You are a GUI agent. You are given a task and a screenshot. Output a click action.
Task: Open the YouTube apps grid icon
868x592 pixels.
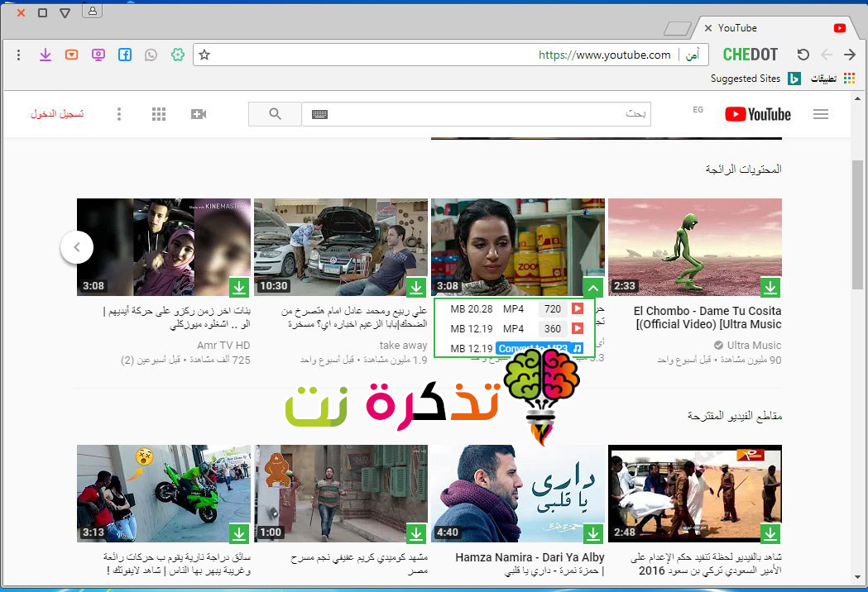159,114
